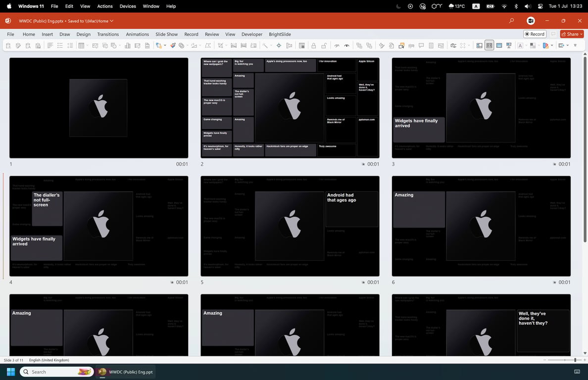
Task: Click the crosshair align-to-centre icon
Action: (x=279, y=46)
